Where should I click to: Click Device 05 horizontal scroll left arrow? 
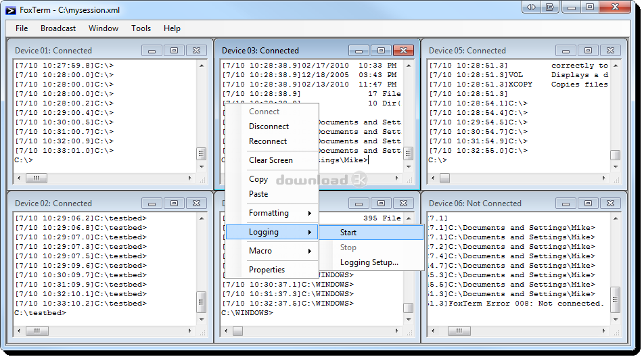click(432, 178)
